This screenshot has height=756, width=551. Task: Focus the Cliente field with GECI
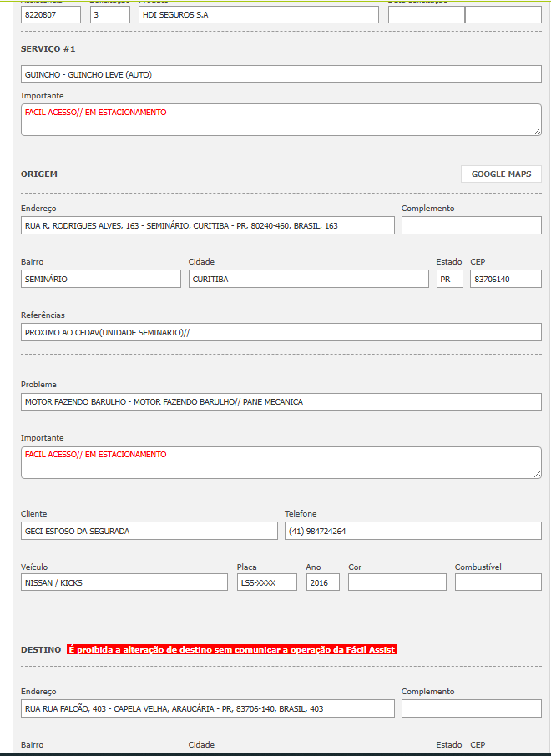[x=149, y=531]
